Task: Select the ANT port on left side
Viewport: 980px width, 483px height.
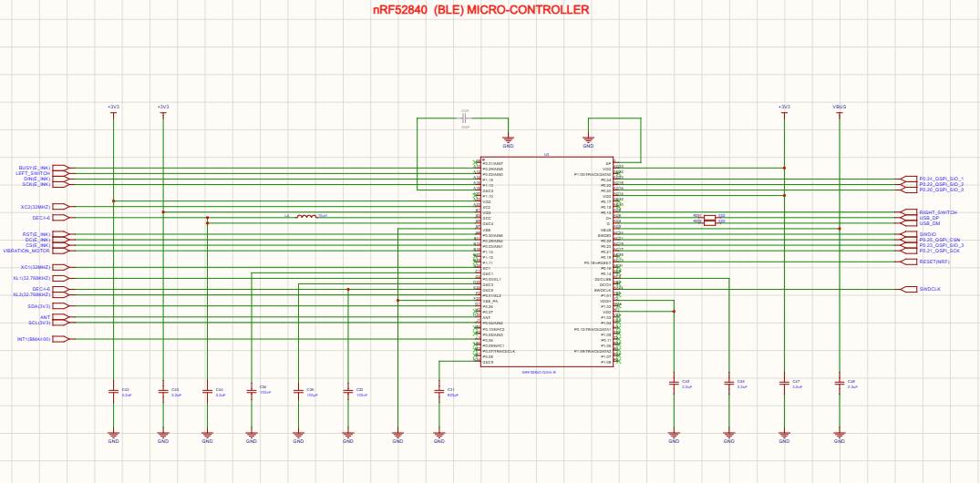Action: pos(61,317)
